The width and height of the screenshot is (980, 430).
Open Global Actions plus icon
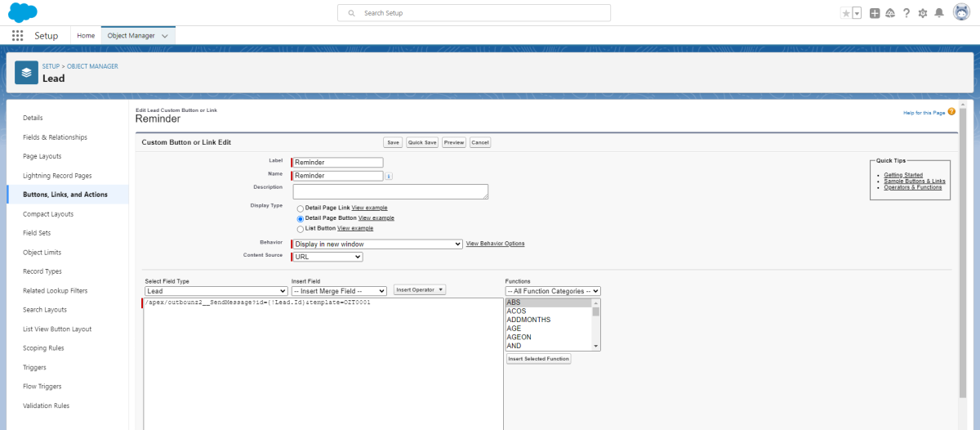point(875,13)
